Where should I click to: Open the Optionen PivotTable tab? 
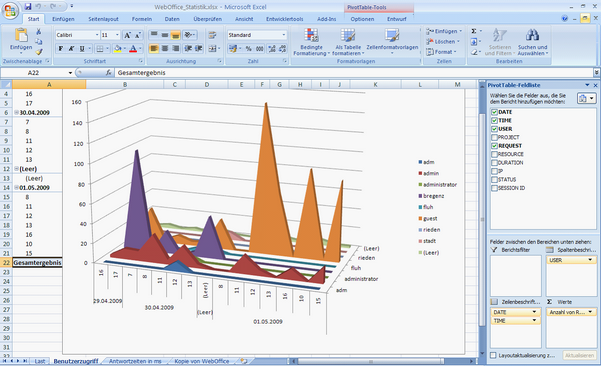click(x=362, y=19)
